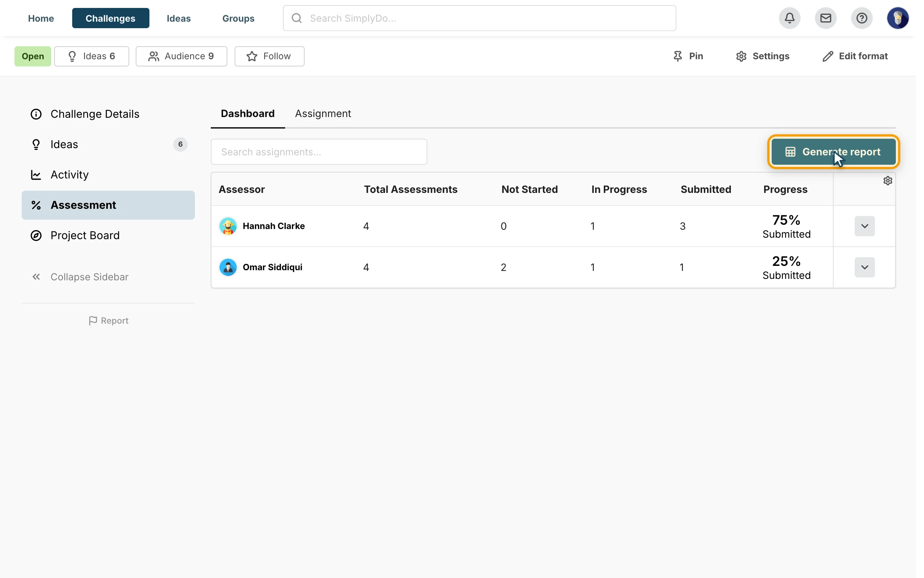Click the 75% Submitted progress value
924x578 pixels.
point(786,226)
